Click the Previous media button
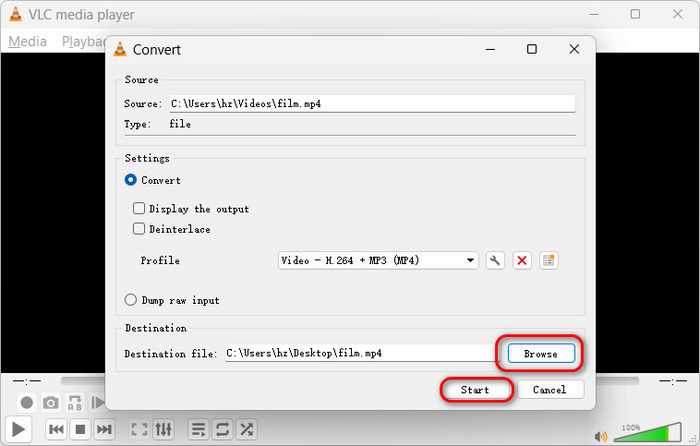This screenshot has height=446, width=700. point(56,429)
